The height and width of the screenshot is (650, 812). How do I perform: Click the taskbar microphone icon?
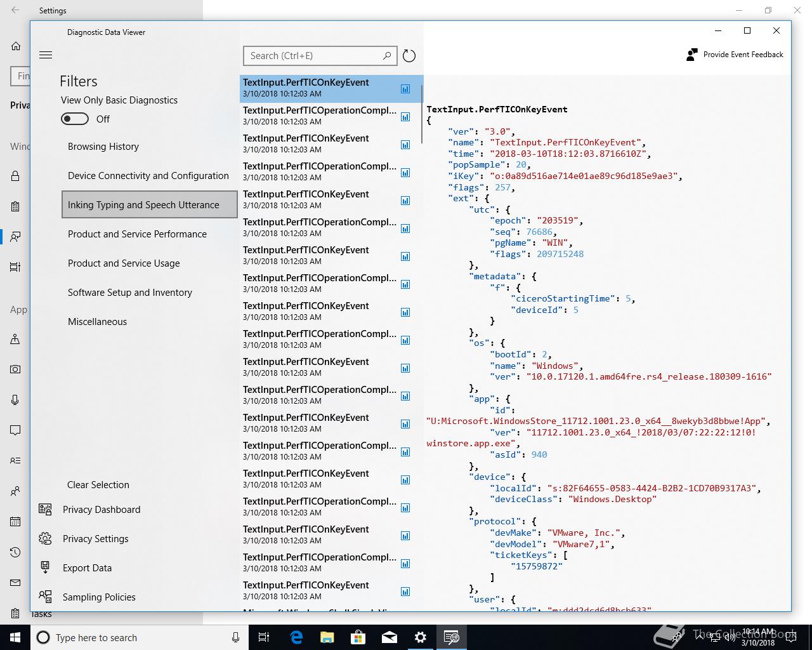pyautogui.click(x=235, y=637)
